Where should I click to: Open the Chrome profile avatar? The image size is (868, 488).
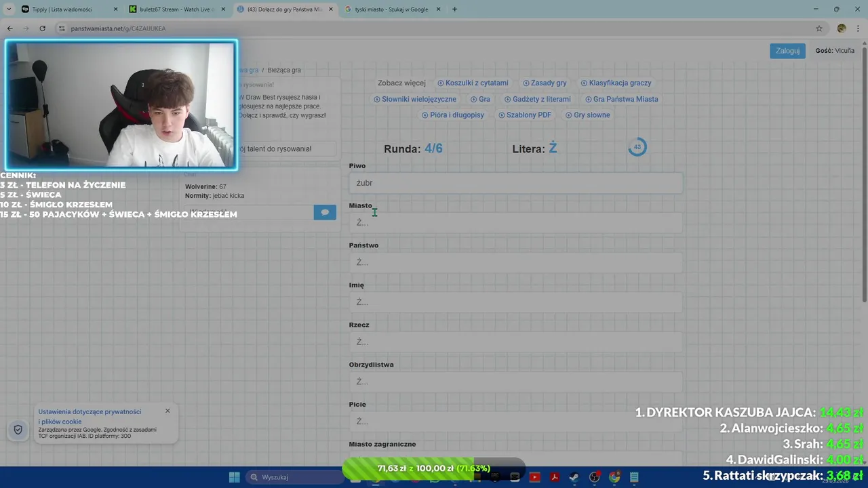tap(842, 28)
